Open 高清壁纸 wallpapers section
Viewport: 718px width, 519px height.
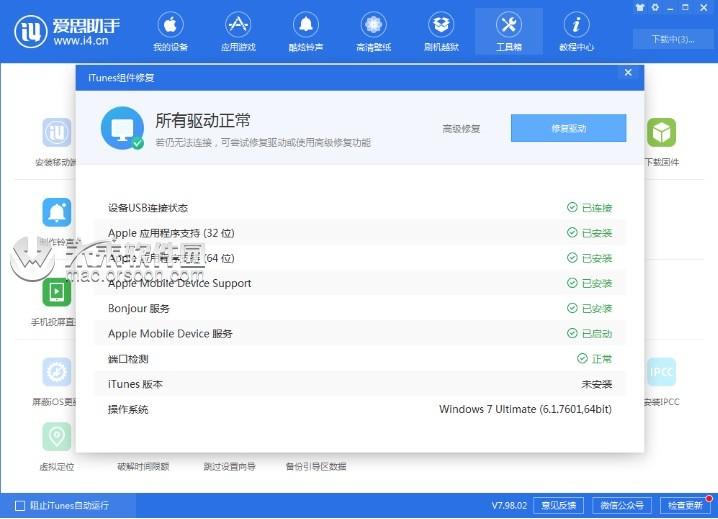374,32
